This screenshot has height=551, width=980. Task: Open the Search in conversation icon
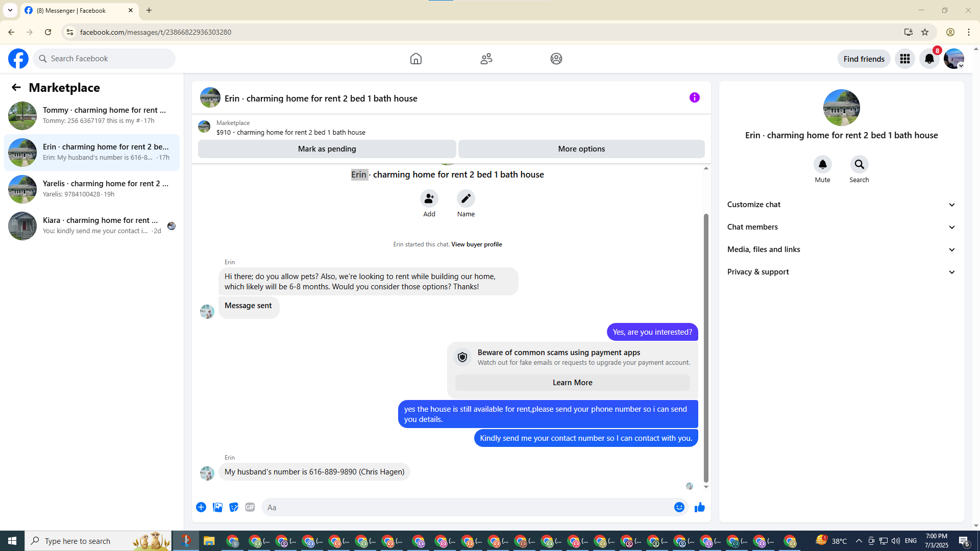click(x=859, y=164)
